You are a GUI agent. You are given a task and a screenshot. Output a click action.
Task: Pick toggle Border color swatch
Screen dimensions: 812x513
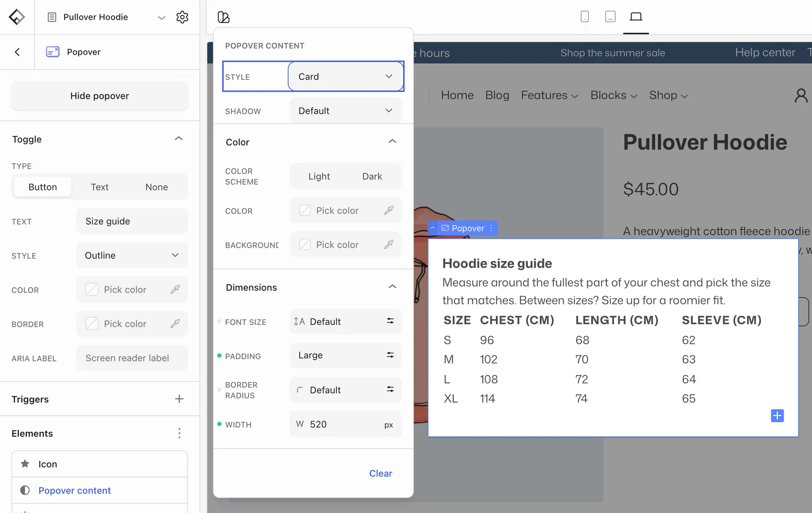click(x=92, y=324)
